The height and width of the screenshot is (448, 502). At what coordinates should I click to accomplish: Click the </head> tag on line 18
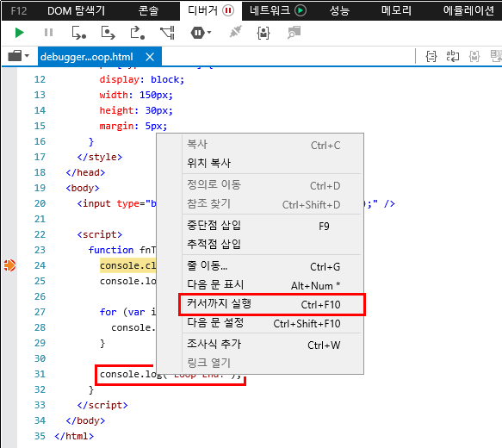[x=85, y=172]
